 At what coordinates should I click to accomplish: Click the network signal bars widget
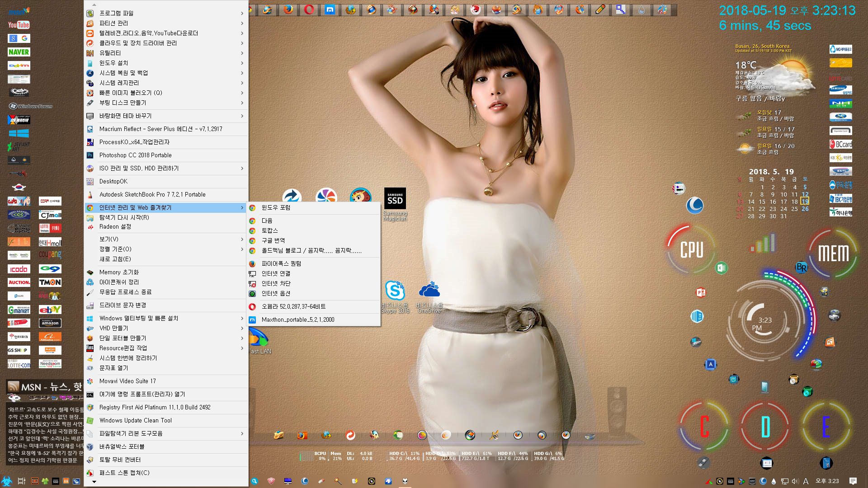(763, 243)
